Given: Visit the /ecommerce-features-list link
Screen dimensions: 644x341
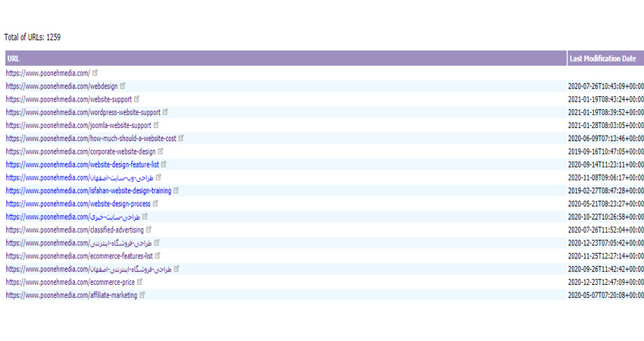Looking at the screenshot, I should [80, 256].
